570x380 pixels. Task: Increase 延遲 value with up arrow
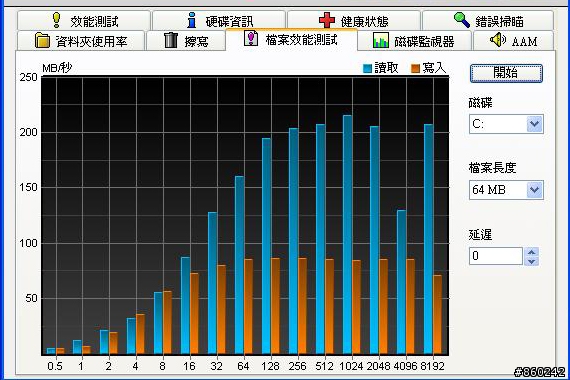531,252
